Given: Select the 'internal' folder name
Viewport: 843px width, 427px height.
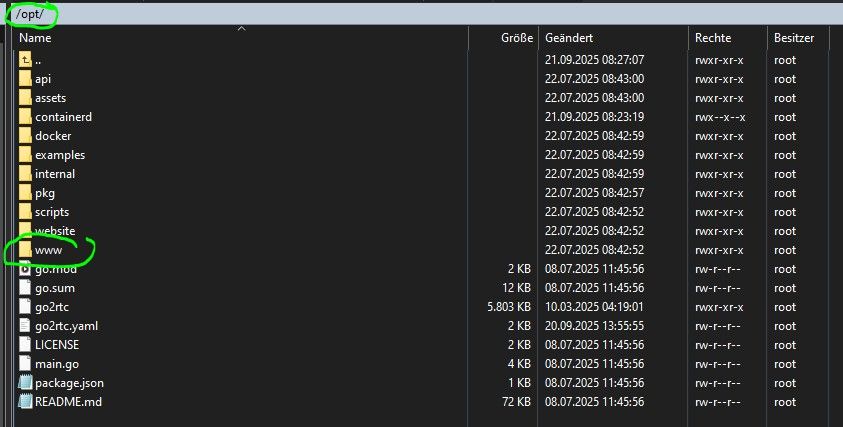Looking at the screenshot, I should 55,174.
